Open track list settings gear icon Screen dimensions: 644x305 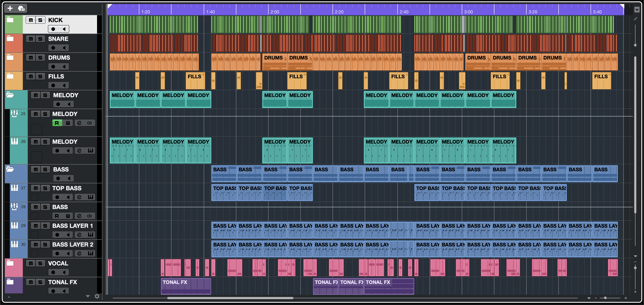tap(97, 296)
